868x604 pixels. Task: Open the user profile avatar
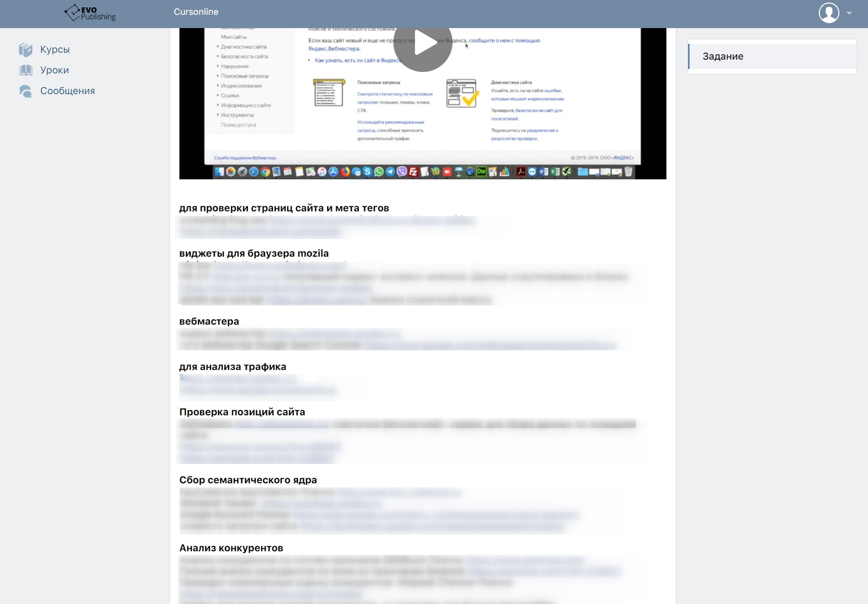(x=829, y=13)
